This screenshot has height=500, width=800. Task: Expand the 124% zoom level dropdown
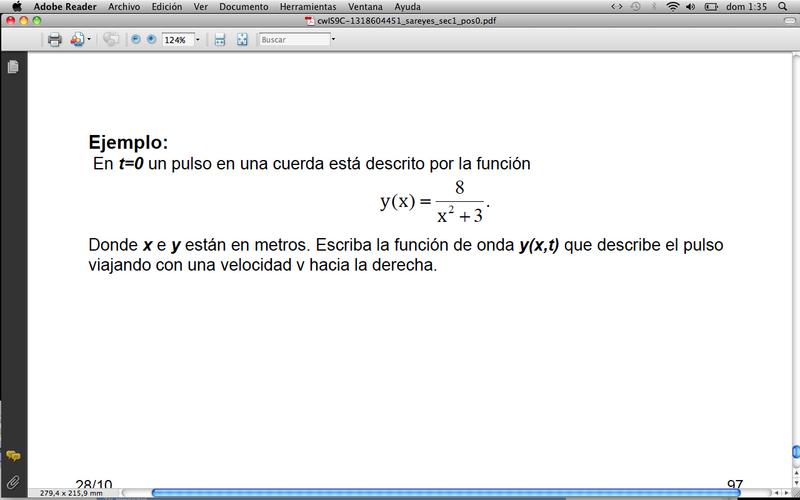(197, 40)
